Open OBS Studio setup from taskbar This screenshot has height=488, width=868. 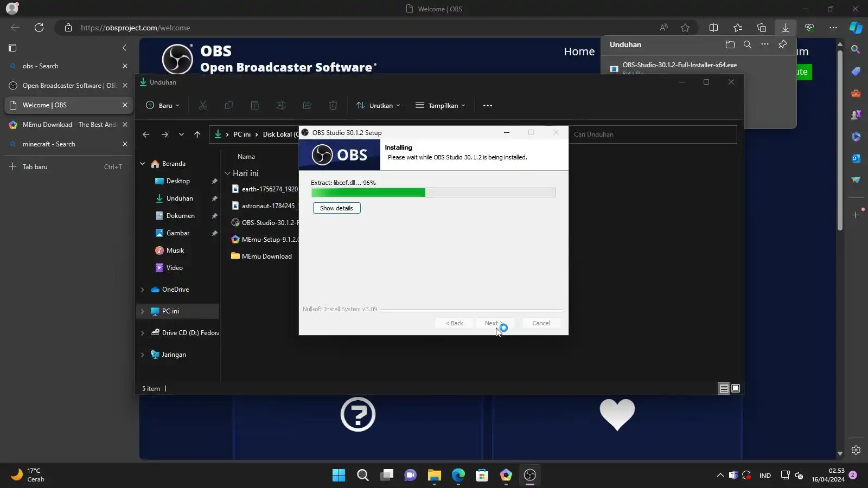530,476
